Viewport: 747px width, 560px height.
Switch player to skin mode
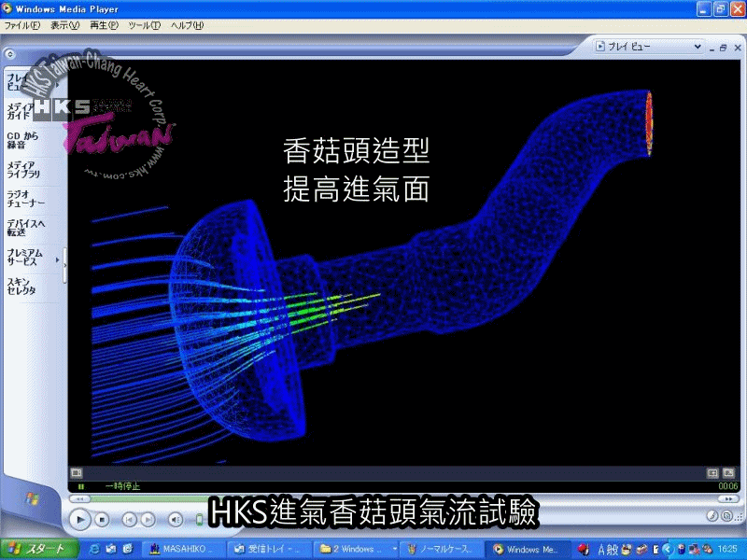coord(727,516)
